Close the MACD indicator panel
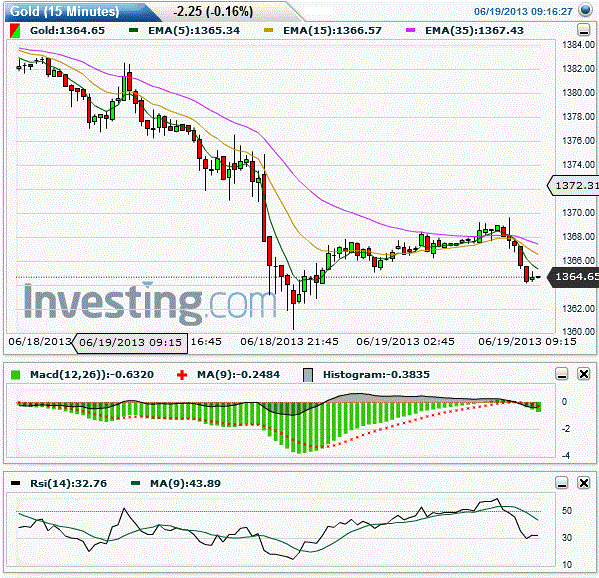The height and width of the screenshot is (578, 599). click(583, 374)
